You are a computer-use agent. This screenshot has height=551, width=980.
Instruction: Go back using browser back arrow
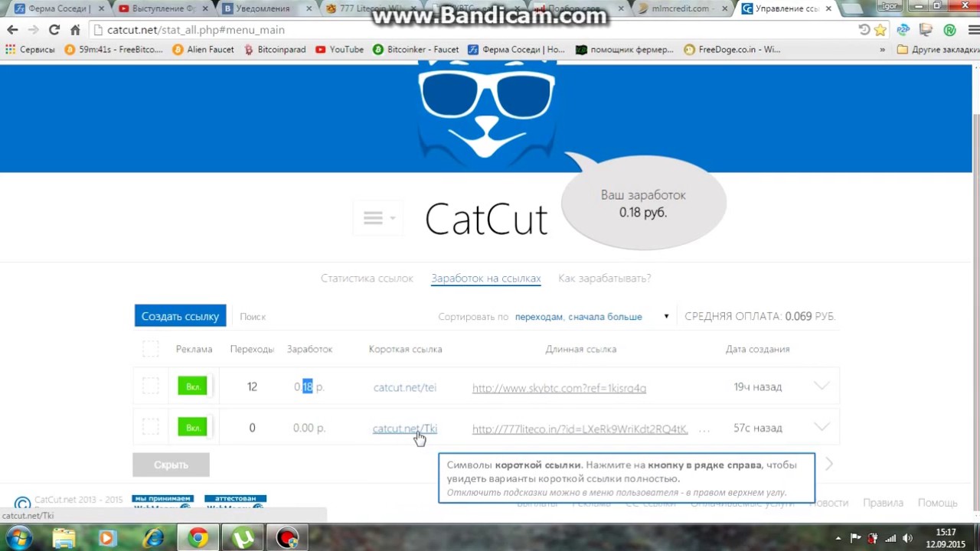pyautogui.click(x=12, y=30)
